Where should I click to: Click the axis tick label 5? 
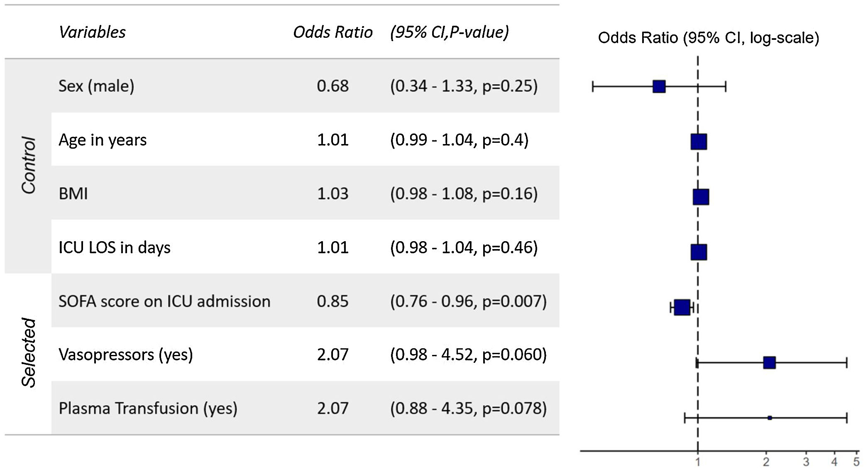click(856, 462)
